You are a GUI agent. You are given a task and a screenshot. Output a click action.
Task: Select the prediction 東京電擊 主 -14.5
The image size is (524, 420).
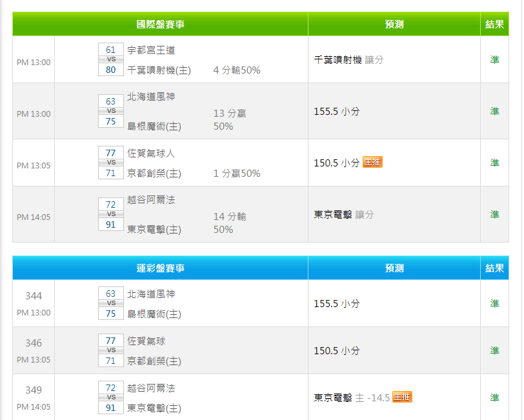352,397
